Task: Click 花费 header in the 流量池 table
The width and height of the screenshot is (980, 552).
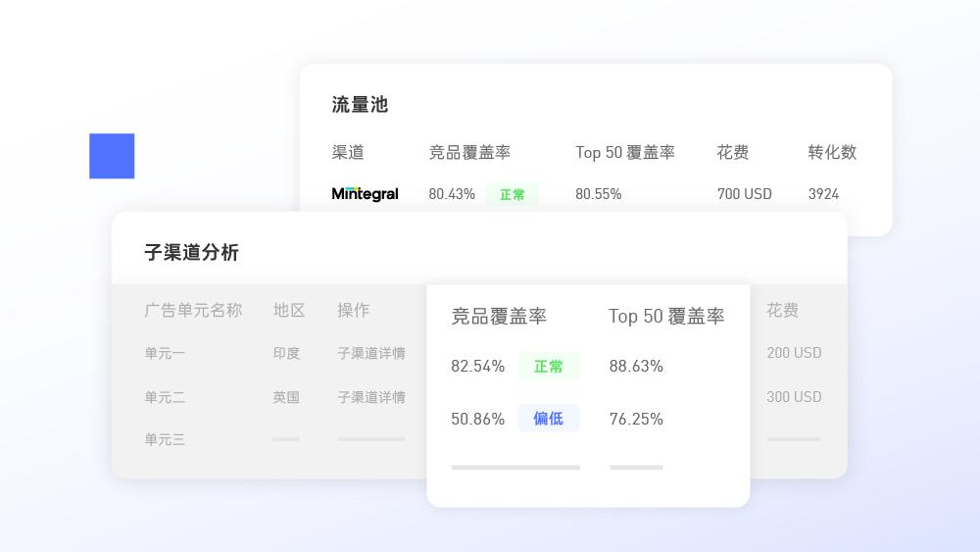Action: tap(732, 152)
